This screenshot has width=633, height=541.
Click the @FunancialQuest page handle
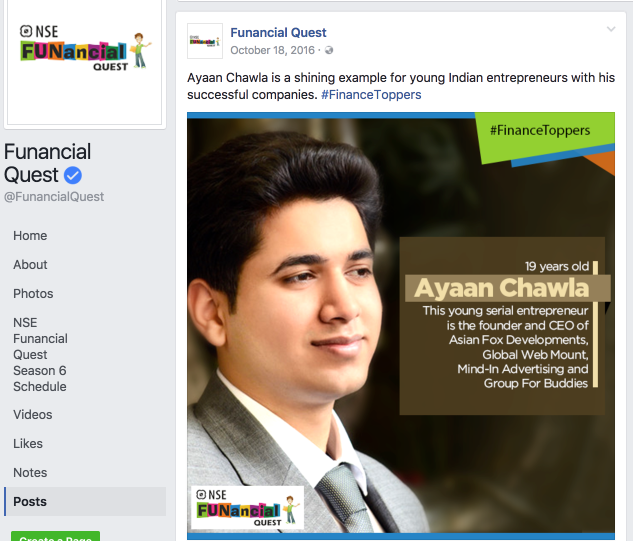(54, 197)
